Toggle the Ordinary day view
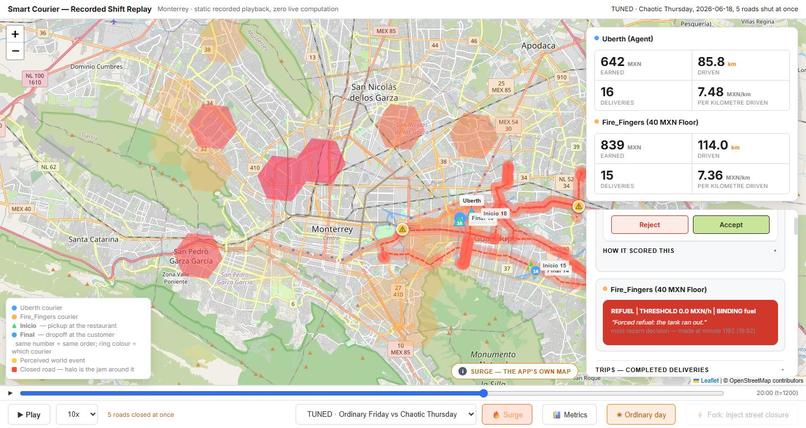This screenshot has height=428, width=806. coord(640,414)
